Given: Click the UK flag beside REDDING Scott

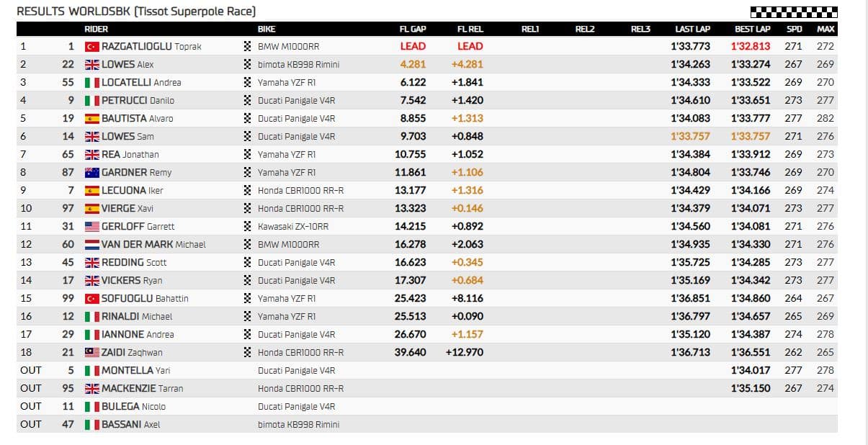Looking at the screenshot, I should (91, 262).
